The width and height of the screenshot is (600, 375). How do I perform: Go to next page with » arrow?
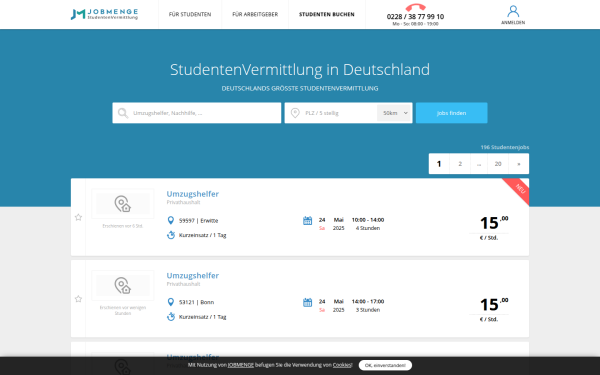coord(519,164)
